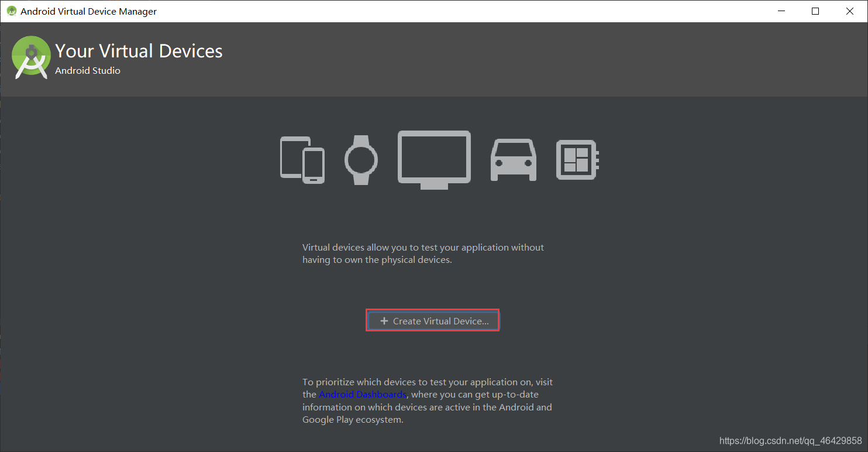Viewport: 868px width, 452px height.
Task: Maximize the Android Virtual Device Manager window
Action: (815, 11)
